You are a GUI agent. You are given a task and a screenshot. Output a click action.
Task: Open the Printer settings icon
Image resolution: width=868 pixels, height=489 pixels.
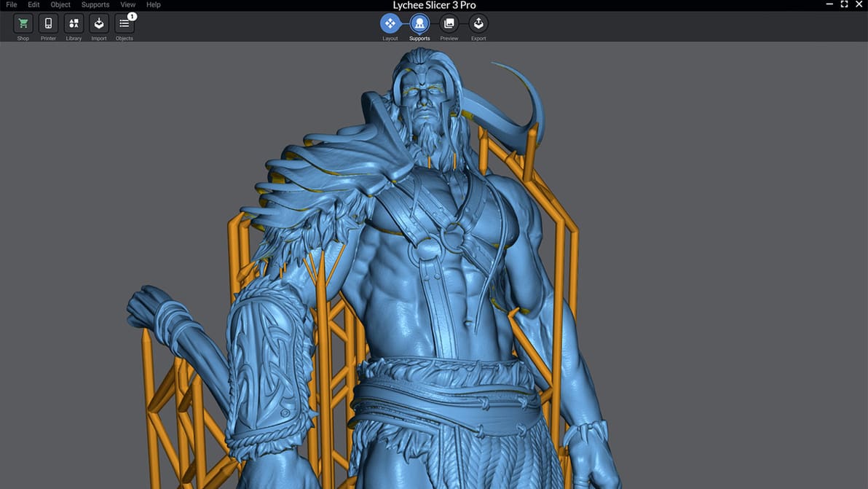click(48, 24)
